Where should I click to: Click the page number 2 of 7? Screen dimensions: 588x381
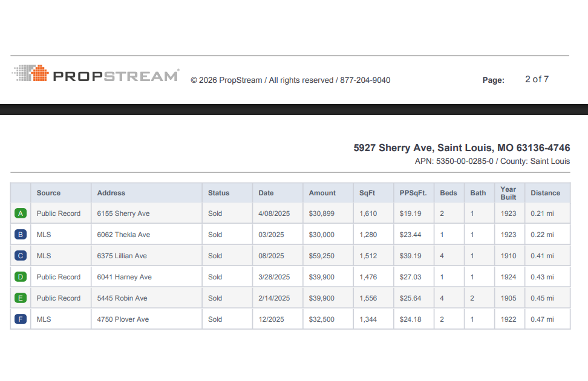(537, 79)
